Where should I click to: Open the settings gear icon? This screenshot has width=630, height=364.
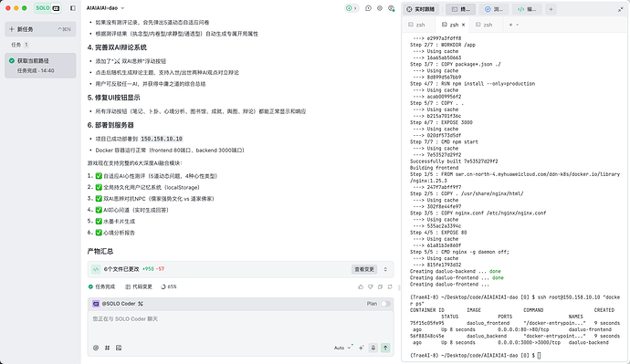point(380,8)
